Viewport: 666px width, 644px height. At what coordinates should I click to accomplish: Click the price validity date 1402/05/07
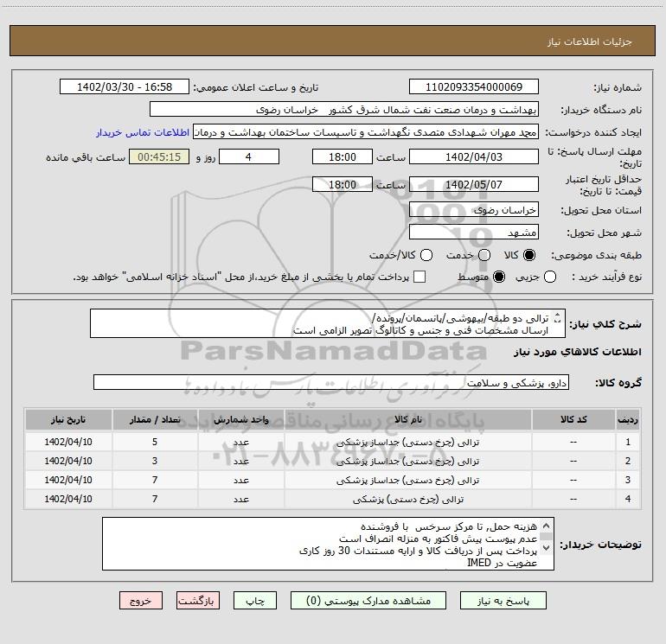click(474, 184)
